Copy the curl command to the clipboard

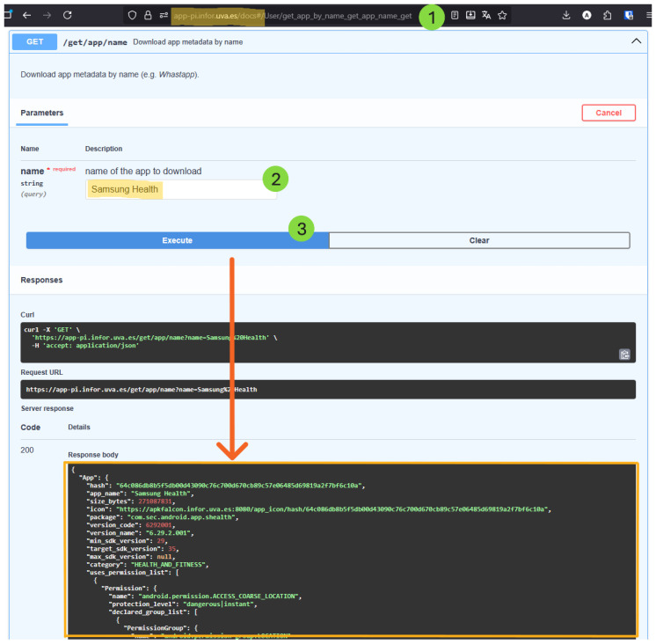624,355
